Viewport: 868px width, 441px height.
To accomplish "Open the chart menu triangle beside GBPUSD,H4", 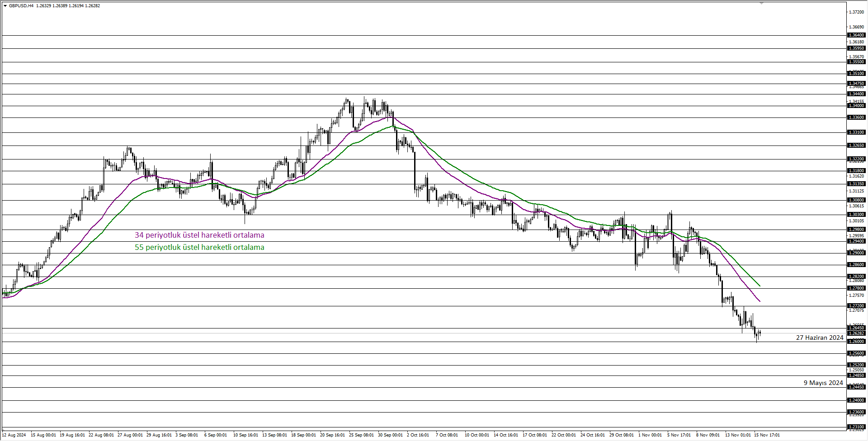I will click(5, 6).
